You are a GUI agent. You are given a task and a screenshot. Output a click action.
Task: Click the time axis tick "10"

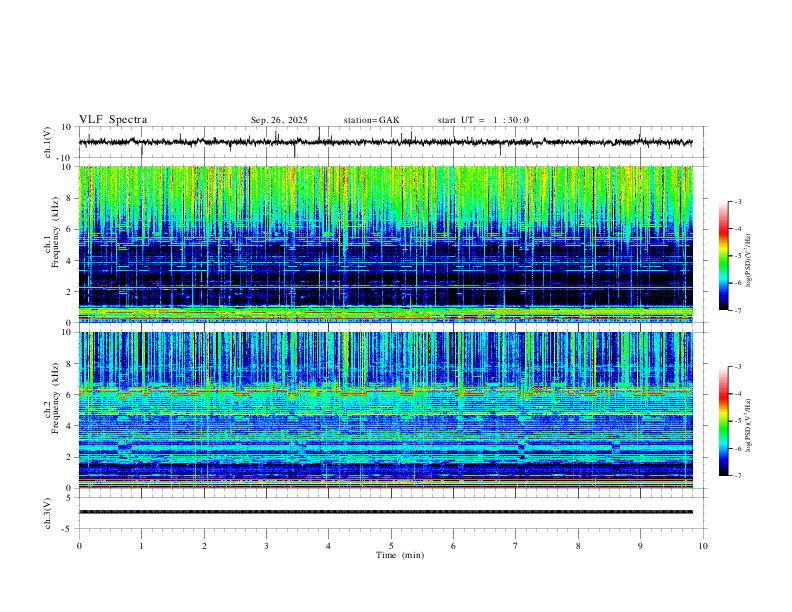tap(703, 546)
